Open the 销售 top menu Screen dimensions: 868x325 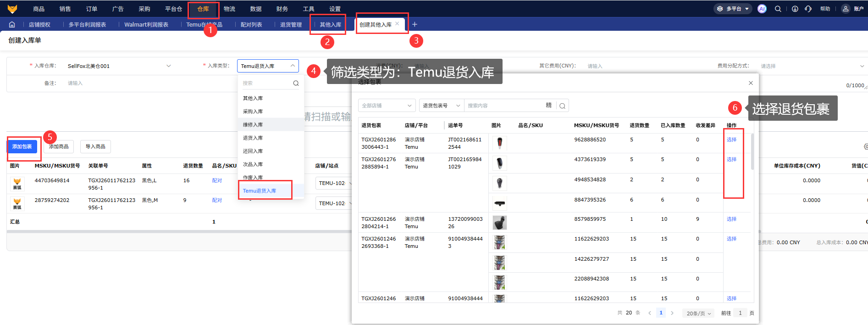(65, 9)
